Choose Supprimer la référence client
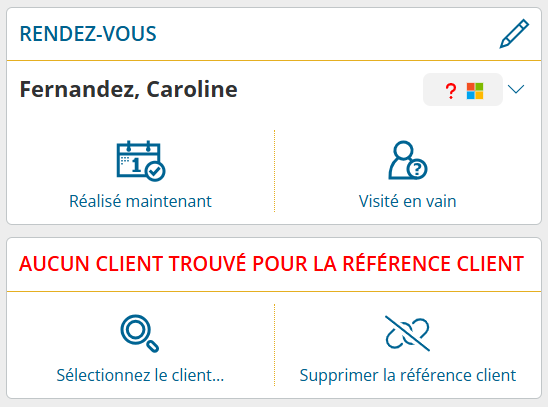The height and width of the screenshot is (407, 548). [408, 375]
